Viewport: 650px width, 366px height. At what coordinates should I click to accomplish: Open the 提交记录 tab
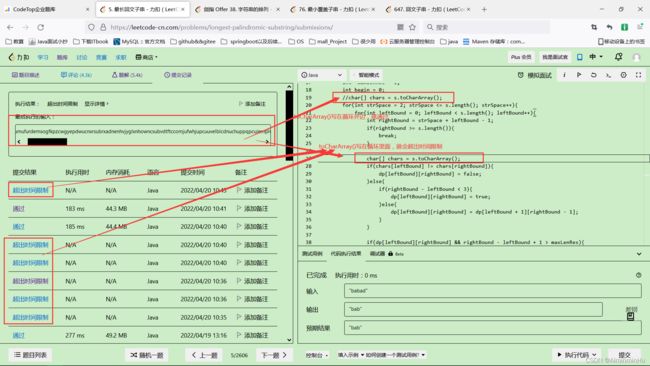[x=178, y=75]
